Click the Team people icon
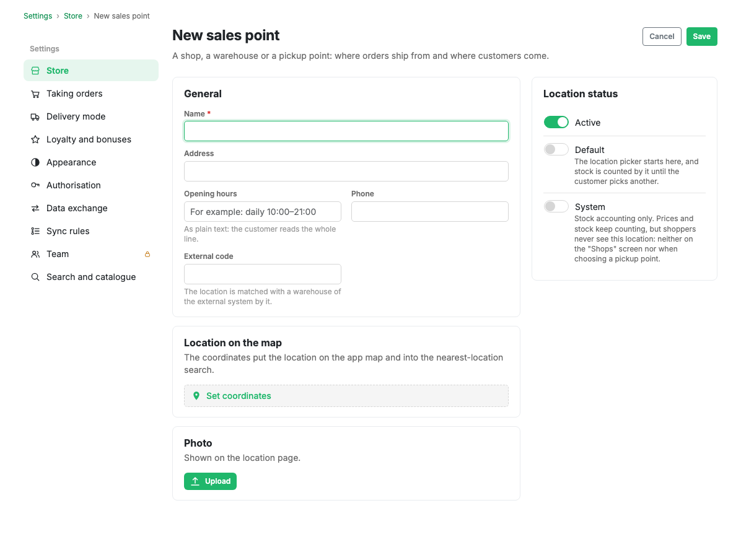 point(35,254)
